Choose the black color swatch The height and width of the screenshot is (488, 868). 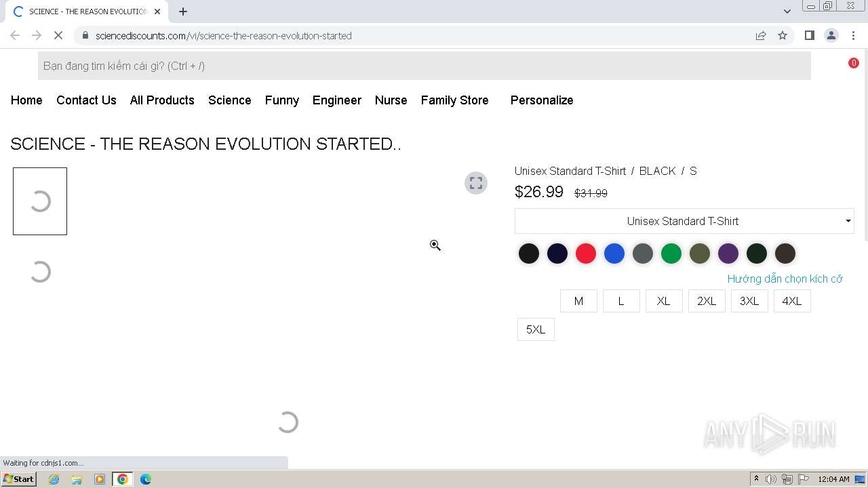click(x=529, y=253)
